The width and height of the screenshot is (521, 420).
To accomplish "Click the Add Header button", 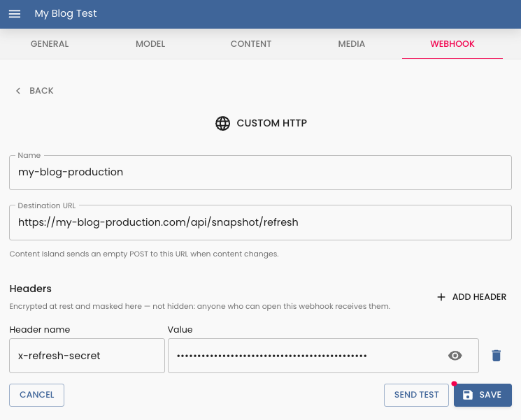I will 471,297.
